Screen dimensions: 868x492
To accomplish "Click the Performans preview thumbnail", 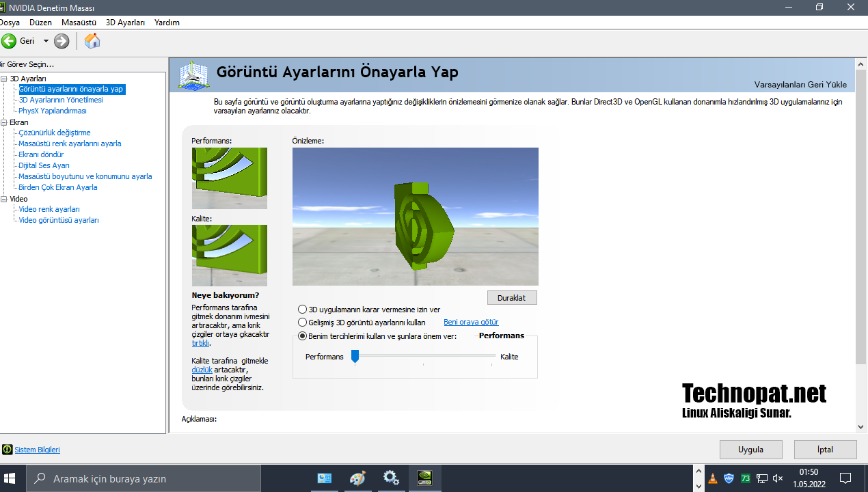I will [230, 178].
